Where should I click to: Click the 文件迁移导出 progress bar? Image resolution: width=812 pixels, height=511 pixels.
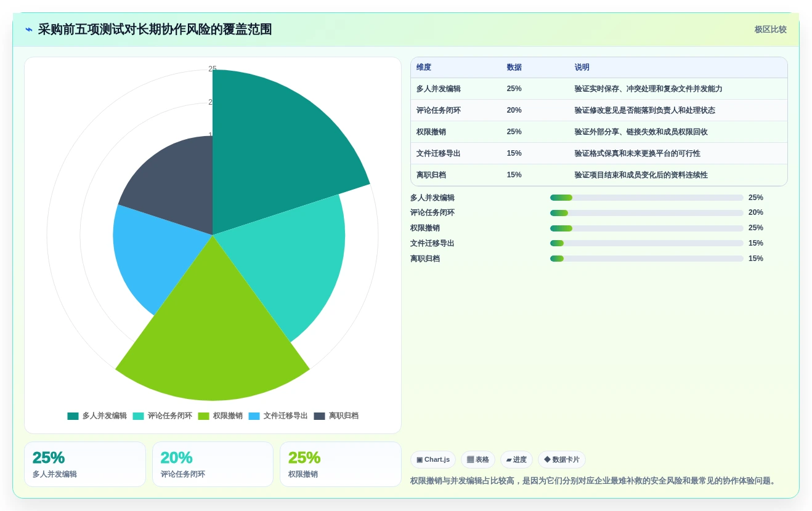pyautogui.click(x=647, y=243)
